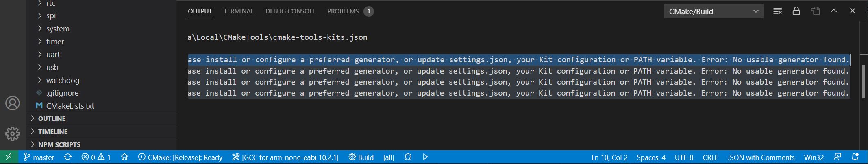Image resolution: width=868 pixels, height=164 pixels.
Task: Open the Manage gear icon
Action: (13, 133)
